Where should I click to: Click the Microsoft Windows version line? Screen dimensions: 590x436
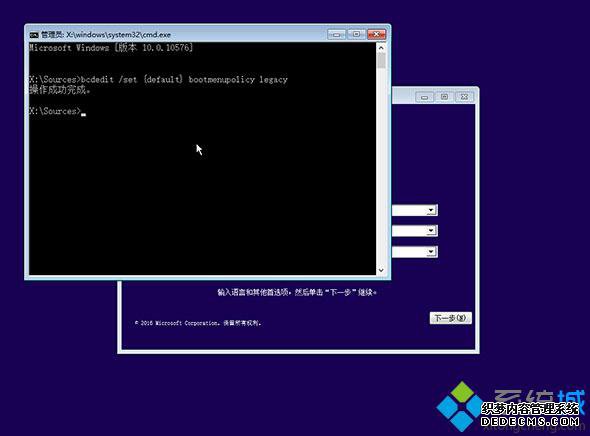111,48
